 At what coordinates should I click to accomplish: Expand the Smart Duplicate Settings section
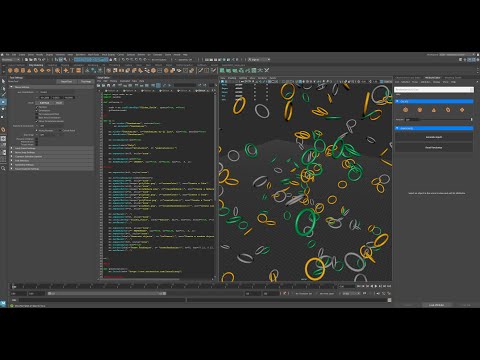(52, 169)
